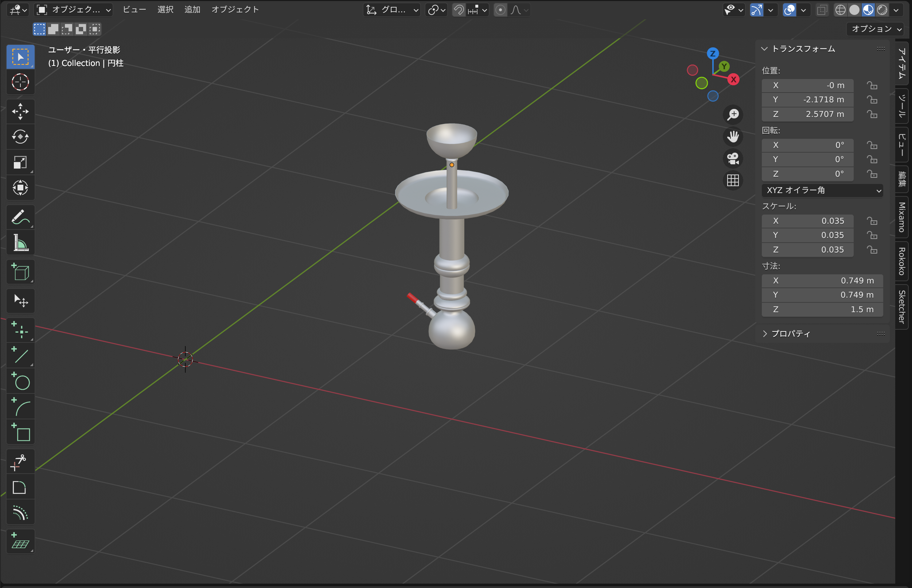
Task: Select the Transform tool
Action: [x=21, y=188]
